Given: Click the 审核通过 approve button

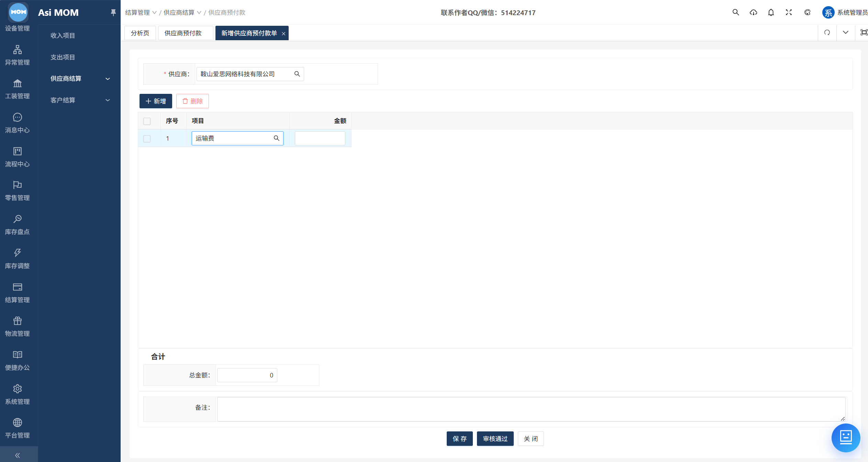Looking at the screenshot, I should [495, 439].
